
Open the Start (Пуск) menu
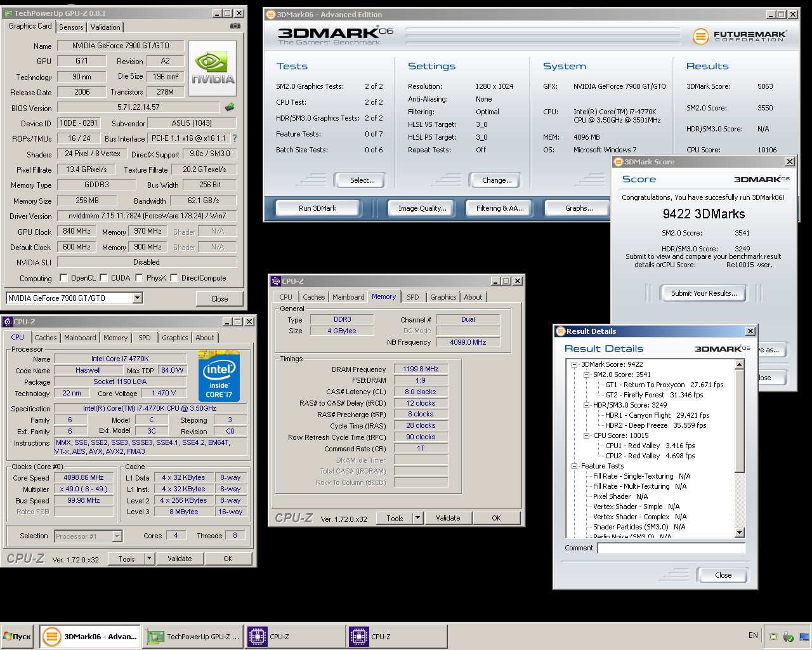pyautogui.click(x=17, y=636)
